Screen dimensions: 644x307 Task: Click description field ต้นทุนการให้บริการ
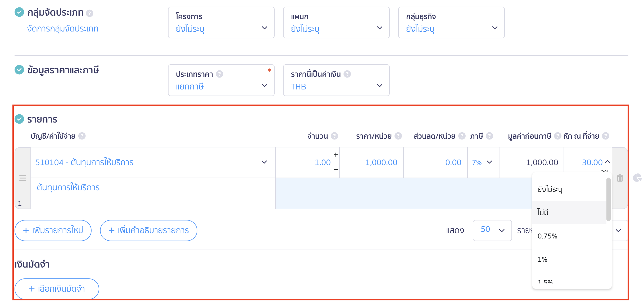point(153,193)
